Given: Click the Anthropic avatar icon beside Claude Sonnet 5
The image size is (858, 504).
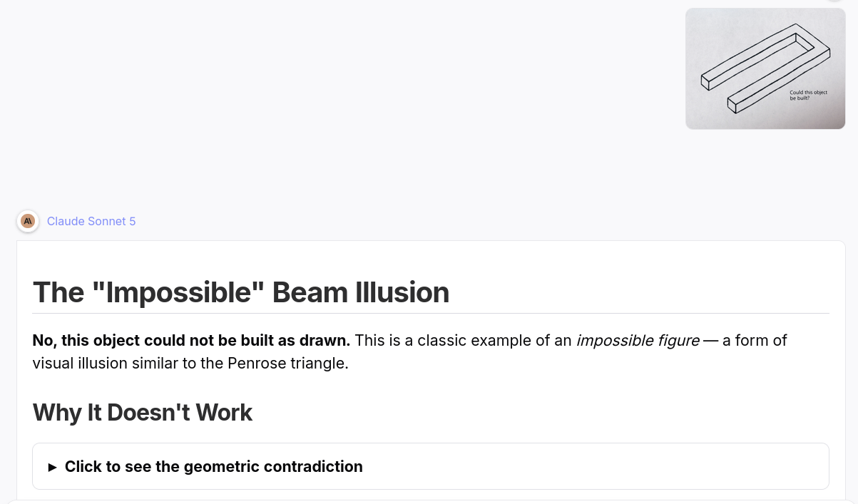Looking at the screenshot, I should [28, 221].
